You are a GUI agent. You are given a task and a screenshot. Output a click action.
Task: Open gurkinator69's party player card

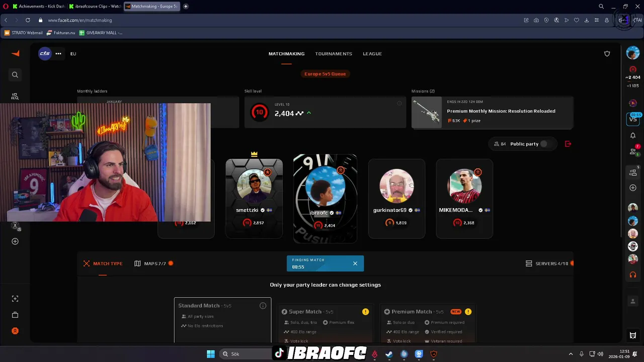point(396,198)
